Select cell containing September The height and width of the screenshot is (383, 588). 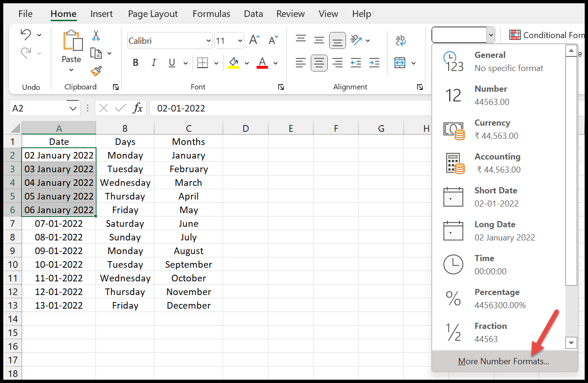click(x=189, y=264)
